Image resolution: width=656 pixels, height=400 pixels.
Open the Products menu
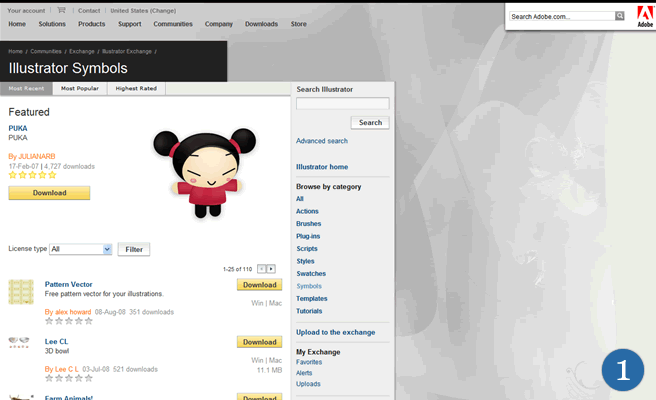pyautogui.click(x=91, y=23)
